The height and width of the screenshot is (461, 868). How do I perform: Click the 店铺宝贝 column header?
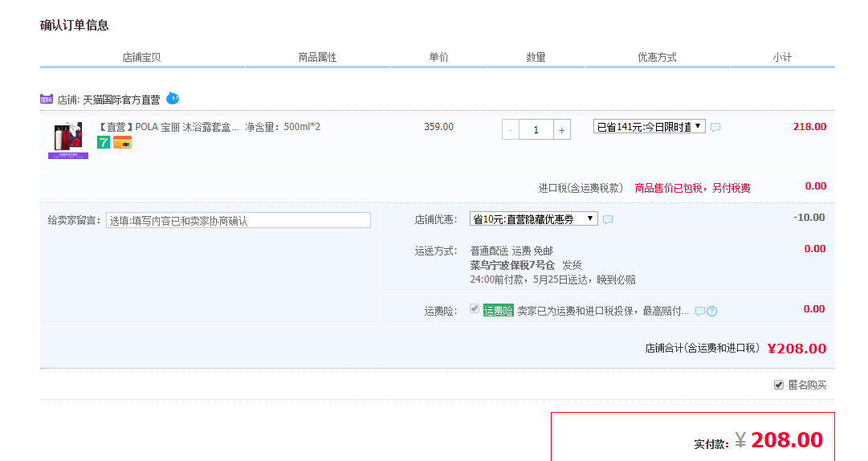(x=141, y=57)
